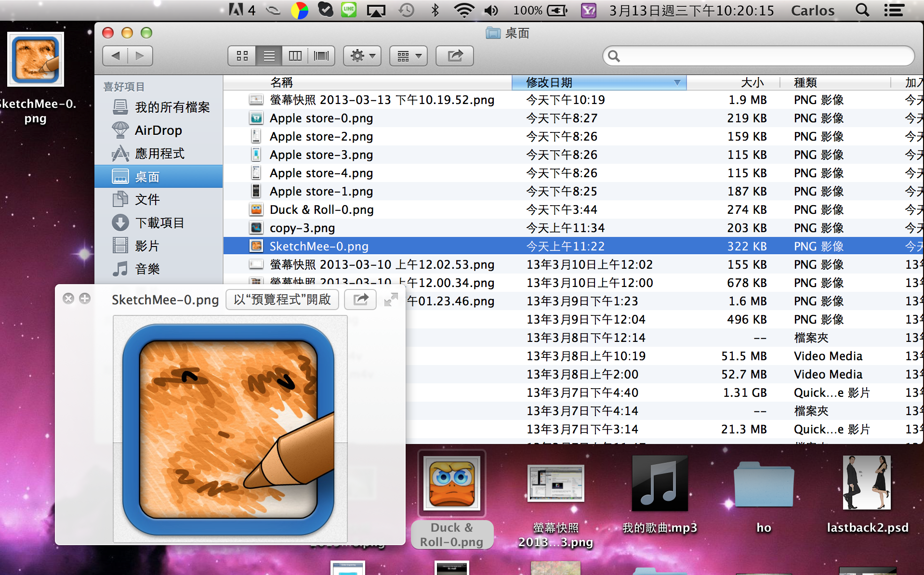Switch Finder to list view

click(269, 56)
